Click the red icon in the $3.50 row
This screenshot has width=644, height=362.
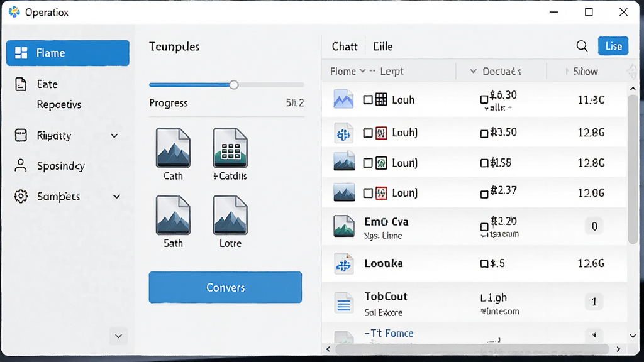point(381,133)
